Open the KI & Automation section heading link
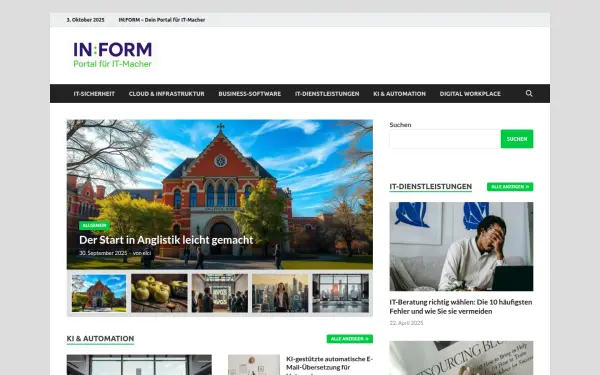The image size is (600, 375). (x=100, y=339)
